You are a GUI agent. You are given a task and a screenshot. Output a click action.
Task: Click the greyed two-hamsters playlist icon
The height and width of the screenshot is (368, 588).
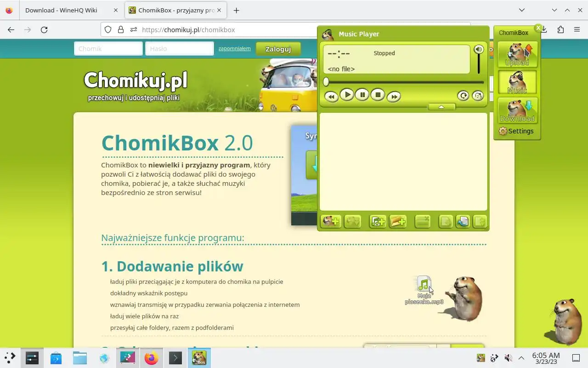pyautogui.click(x=353, y=221)
